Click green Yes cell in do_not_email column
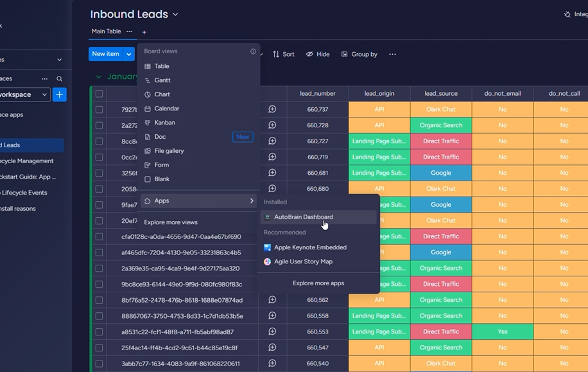 502,332
